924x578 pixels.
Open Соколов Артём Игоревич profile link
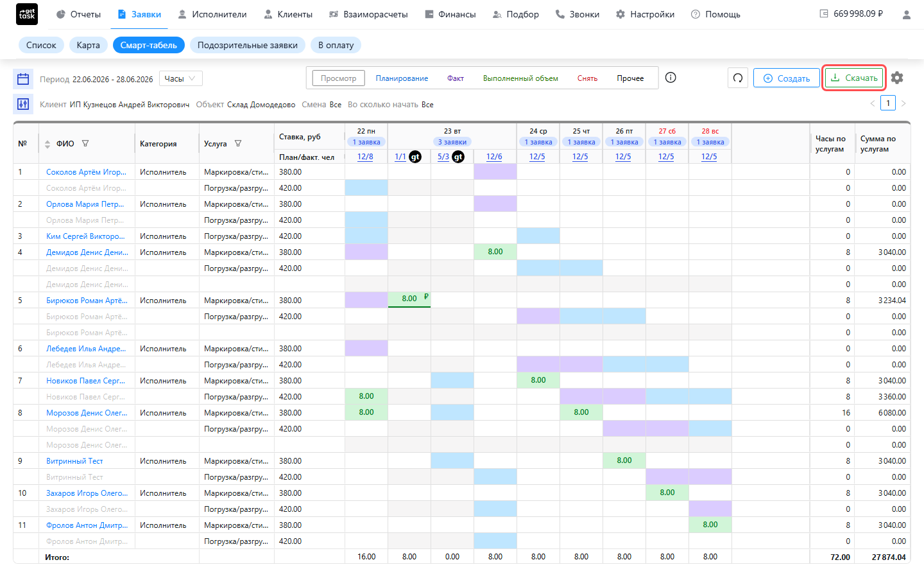click(x=86, y=172)
